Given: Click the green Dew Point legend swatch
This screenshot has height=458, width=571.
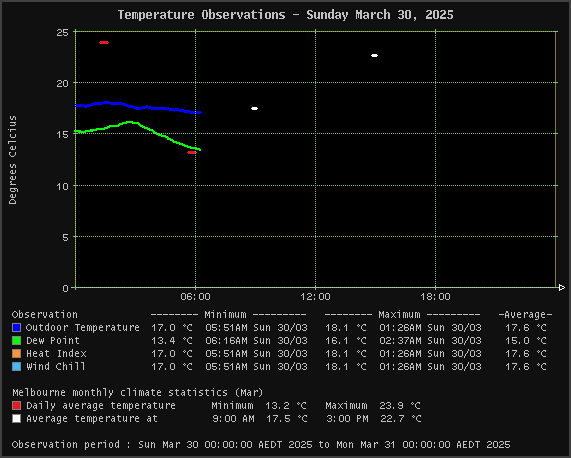Looking at the screenshot, I should (x=16, y=340).
